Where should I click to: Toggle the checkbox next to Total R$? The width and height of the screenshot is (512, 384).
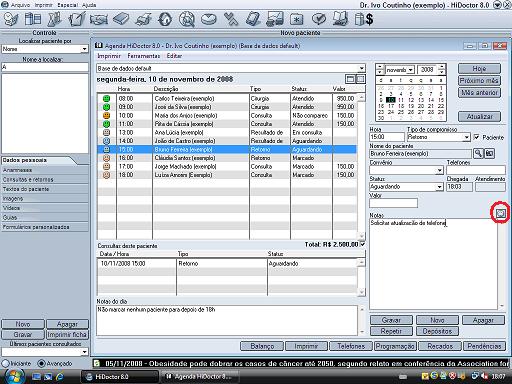point(362,244)
